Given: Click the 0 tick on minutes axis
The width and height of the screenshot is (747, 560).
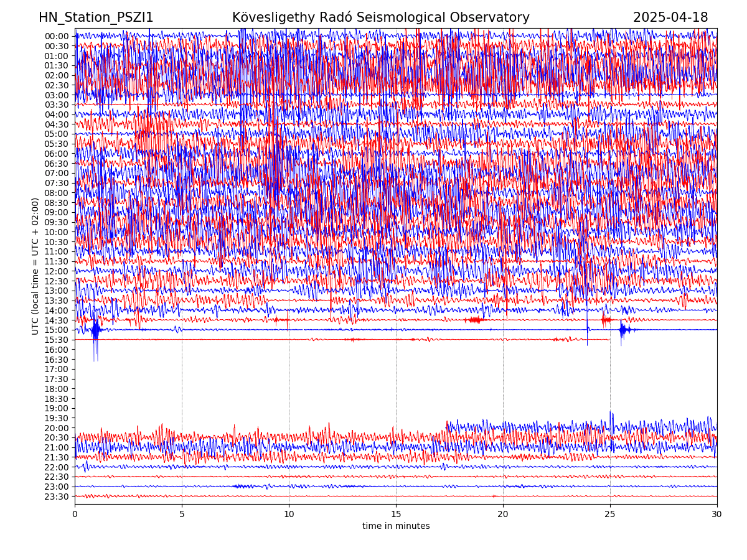Looking at the screenshot, I should click(75, 515).
